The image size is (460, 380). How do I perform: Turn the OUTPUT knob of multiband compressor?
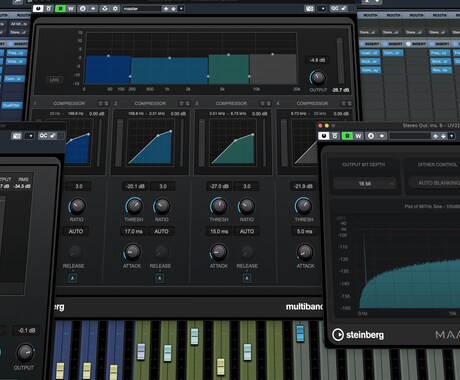318,78
